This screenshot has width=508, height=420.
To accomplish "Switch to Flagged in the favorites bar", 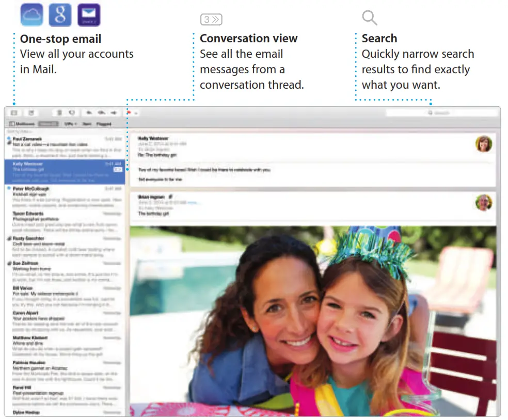I will point(104,124).
